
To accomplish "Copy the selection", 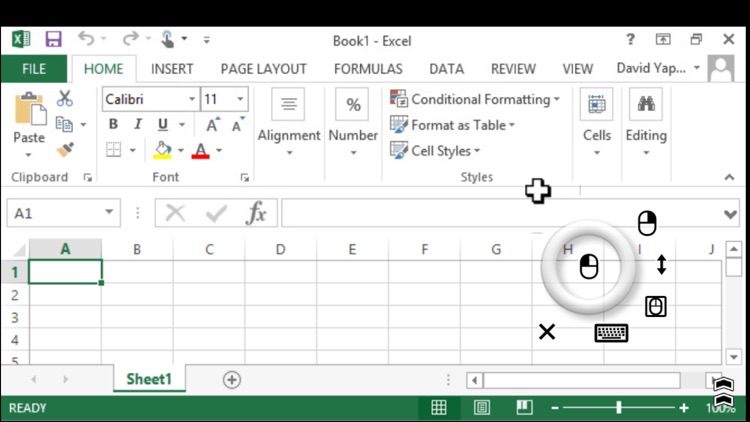I will (x=64, y=124).
